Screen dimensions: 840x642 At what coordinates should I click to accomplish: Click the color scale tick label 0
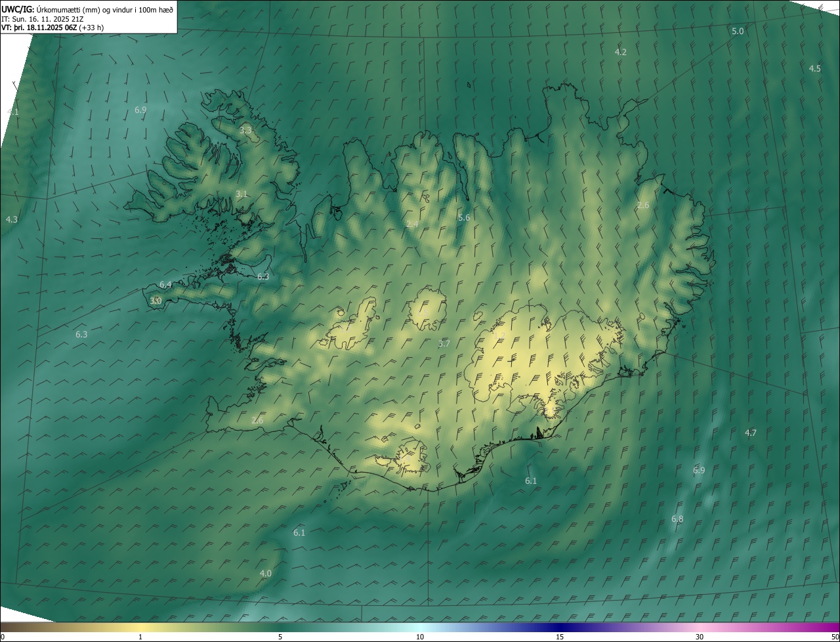click(x=3, y=637)
